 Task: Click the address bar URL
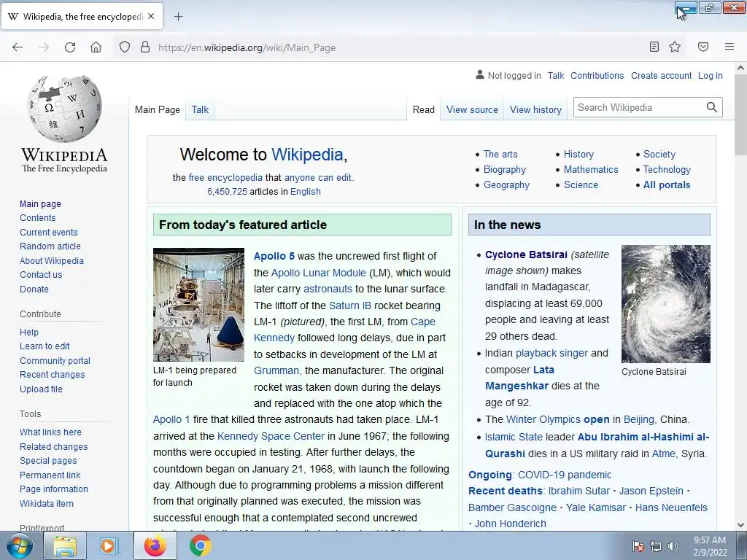247,47
